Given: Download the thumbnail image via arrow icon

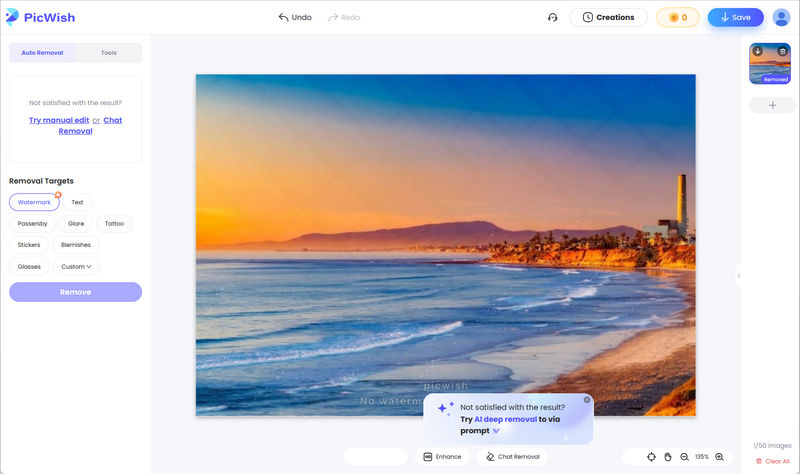Looking at the screenshot, I should click(x=758, y=51).
